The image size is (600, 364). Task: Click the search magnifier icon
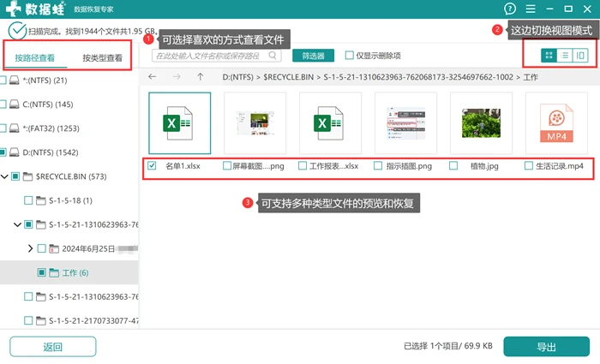coord(272,56)
